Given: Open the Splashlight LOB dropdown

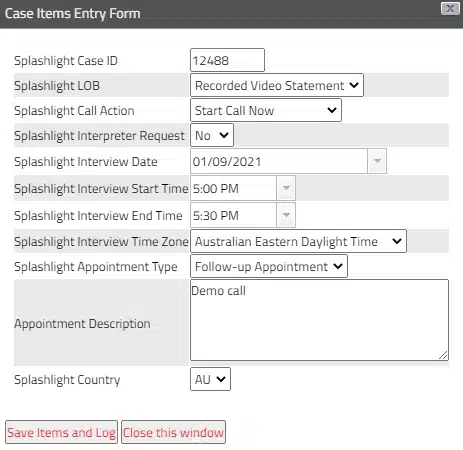Looking at the screenshot, I should coord(277,85).
